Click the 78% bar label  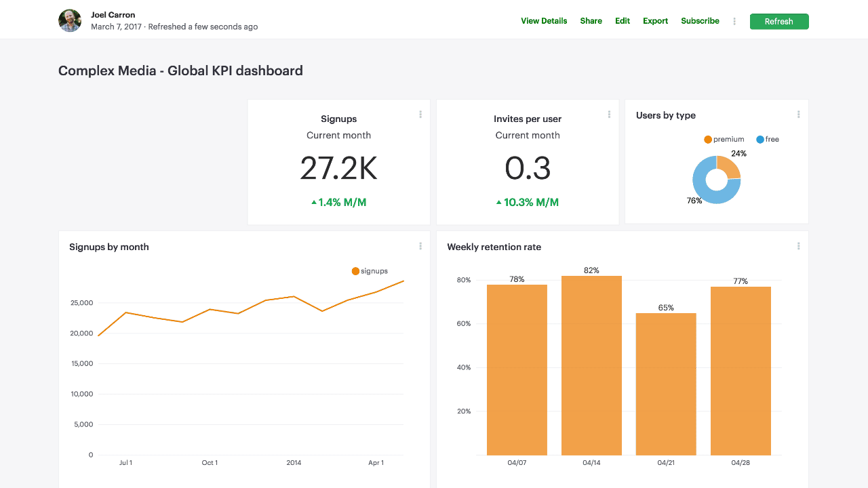pos(517,279)
